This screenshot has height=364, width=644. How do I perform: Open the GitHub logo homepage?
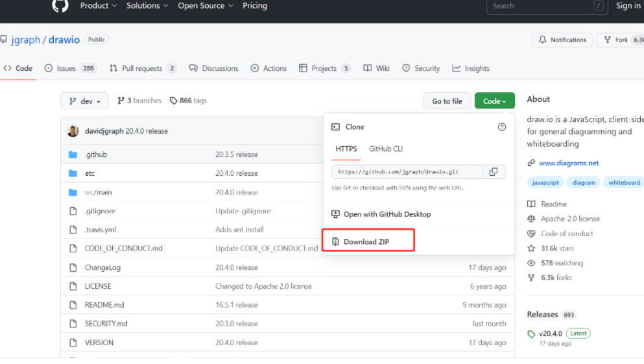(60, 6)
